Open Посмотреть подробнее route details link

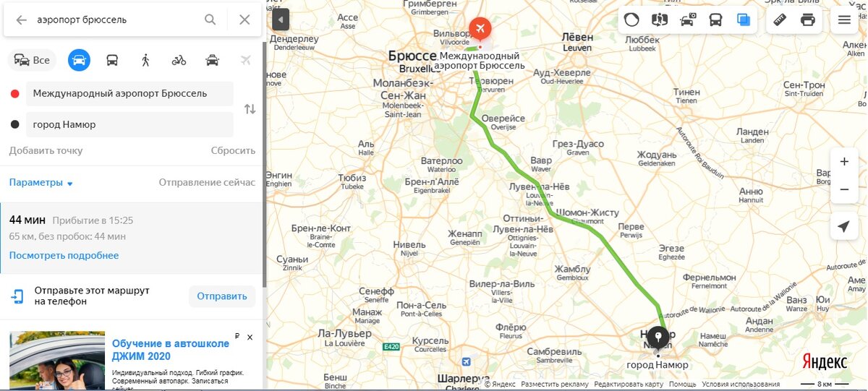click(x=64, y=256)
